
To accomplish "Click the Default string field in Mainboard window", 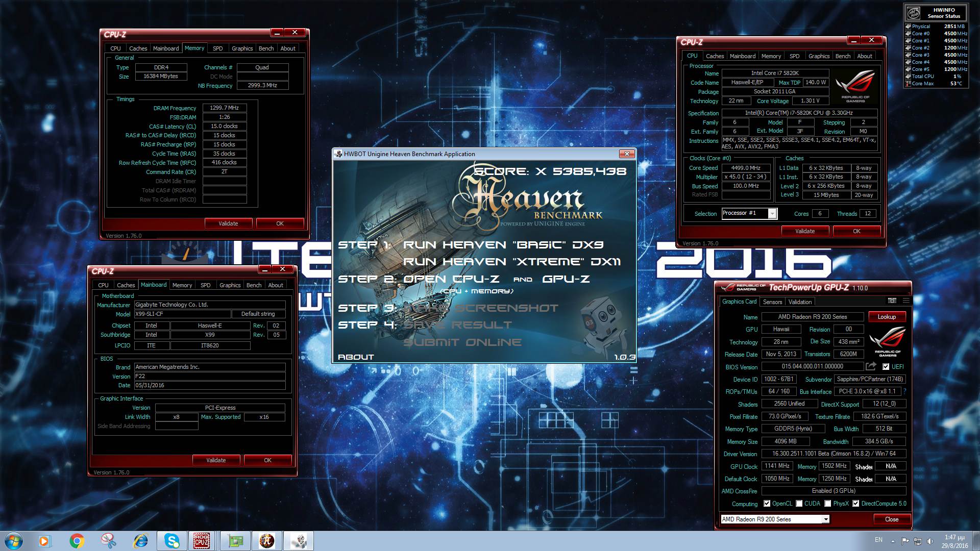I will 258,314.
